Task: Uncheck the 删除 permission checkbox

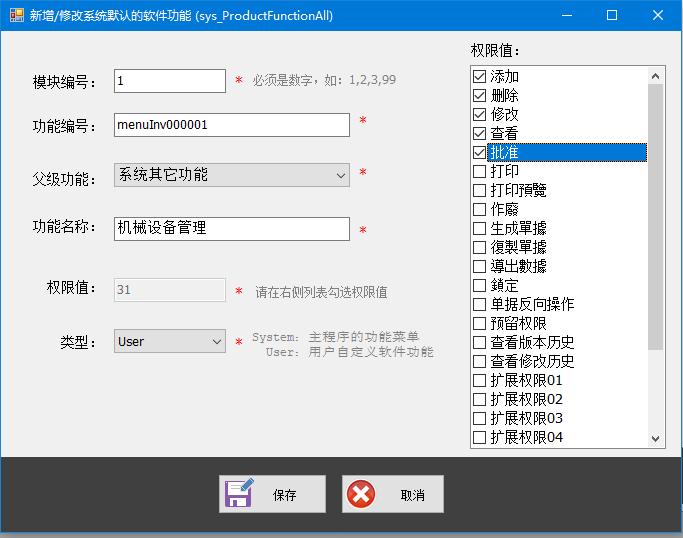Action: pos(480,96)
